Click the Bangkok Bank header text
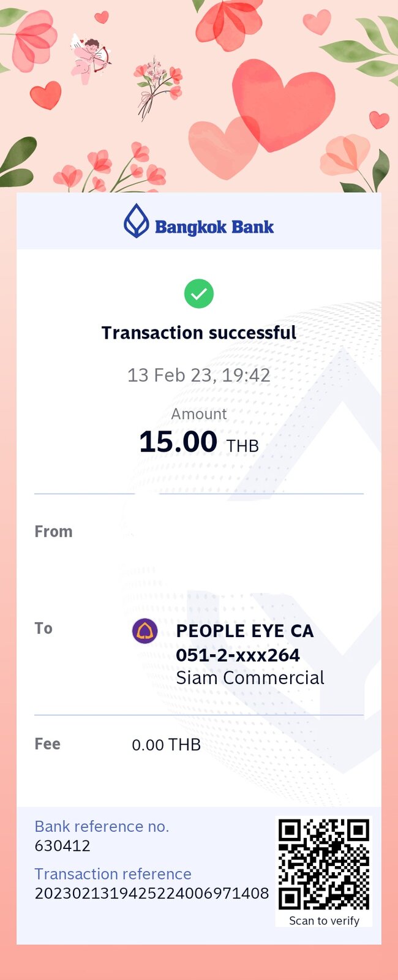The height and width of the screenshot is (980, 398). coord(214,227)
